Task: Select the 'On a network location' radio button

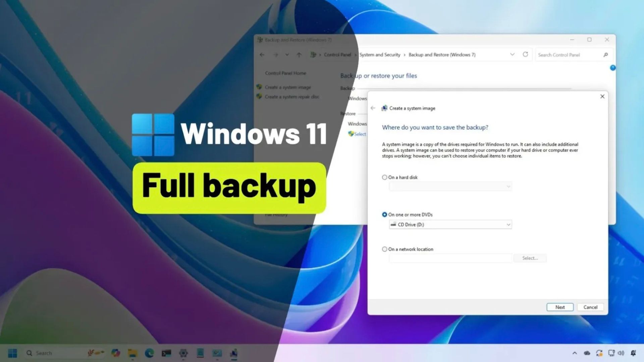Action: coord(384,249)
